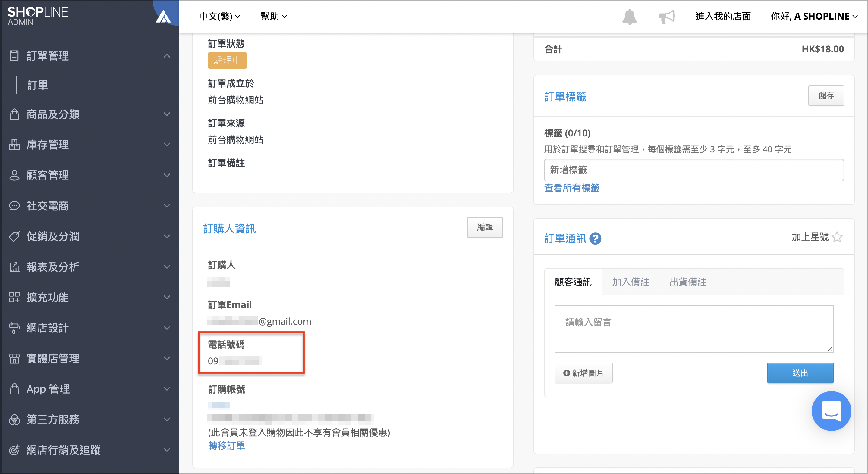
Task: Click the 查看所有標籤 link
Action: pos(572,188)
